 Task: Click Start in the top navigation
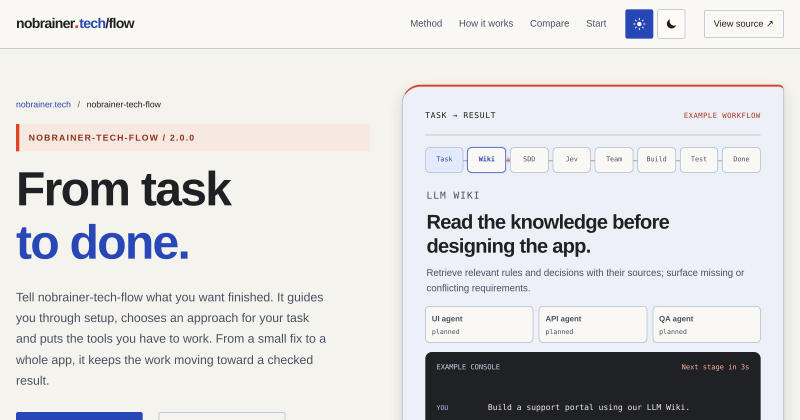(596, 23)
